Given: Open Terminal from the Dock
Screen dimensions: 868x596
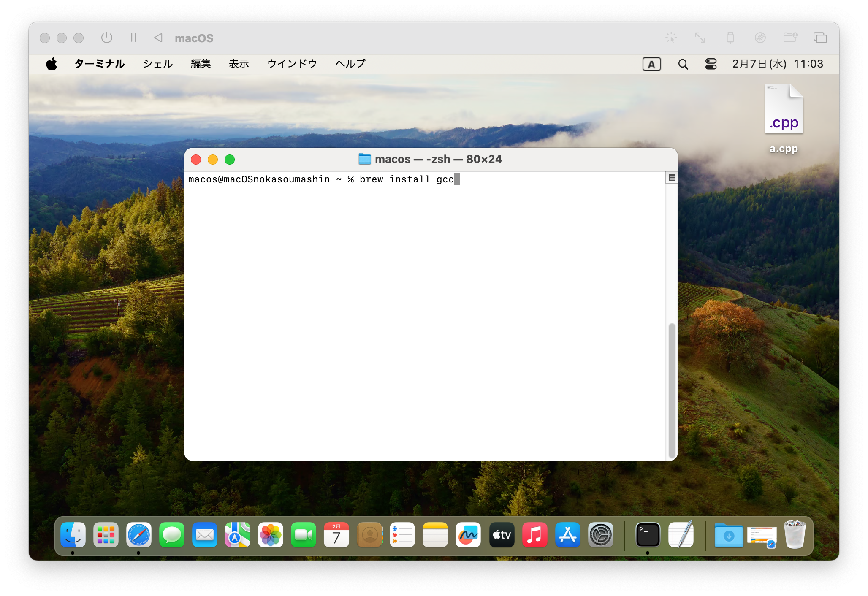Looking at the screenshot, I should coord(648,535).
